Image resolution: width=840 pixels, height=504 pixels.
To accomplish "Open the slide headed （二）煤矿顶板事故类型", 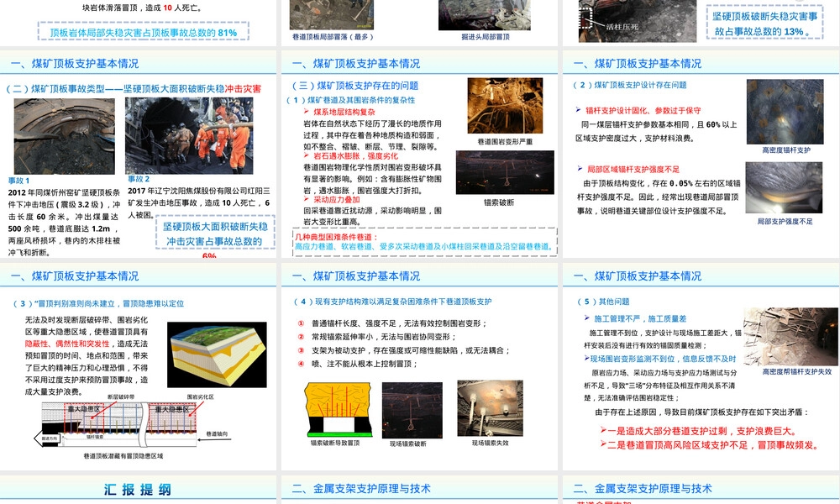I will point(139,155).
